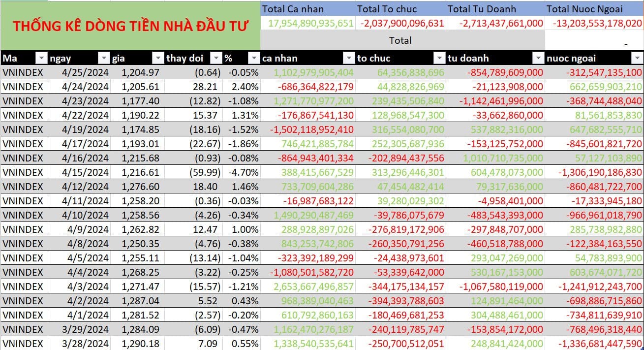Select the title cell THỐNG KÊ DÒNG TIỀN NHÀ ĐẦU TƯ

click(130, 26)
